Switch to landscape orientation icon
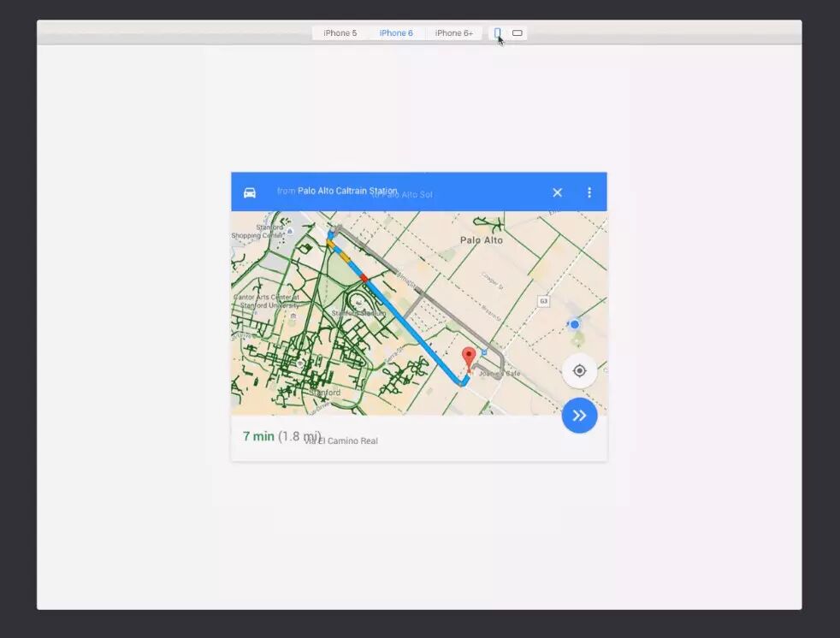Image resolution: width=840 pixels, height=638 pixels. 517,33
